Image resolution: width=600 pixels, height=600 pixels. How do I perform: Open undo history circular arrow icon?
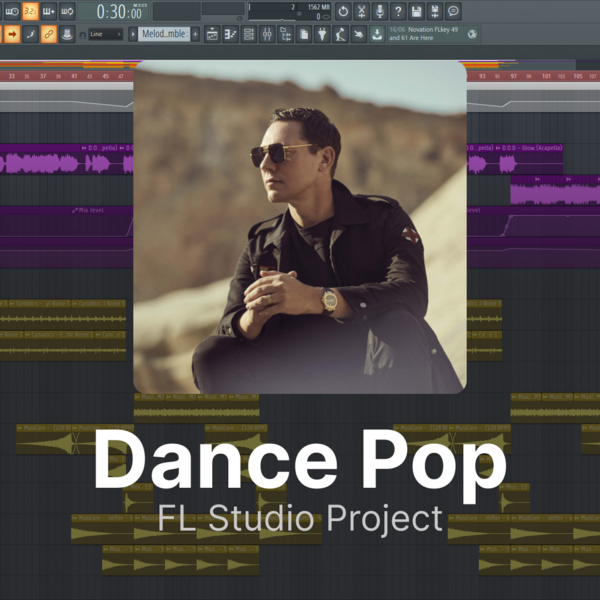click(343, 11)
